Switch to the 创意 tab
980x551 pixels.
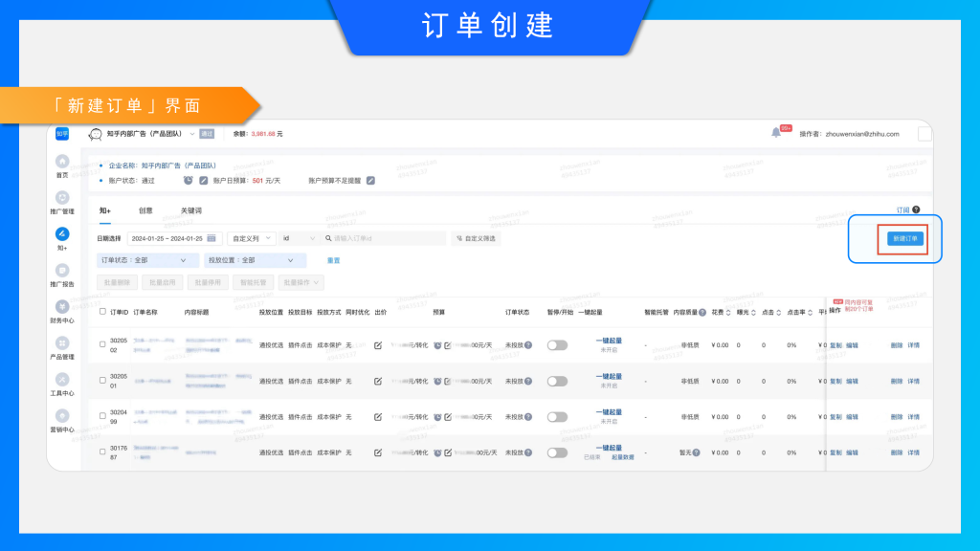(x=145, y=210)
